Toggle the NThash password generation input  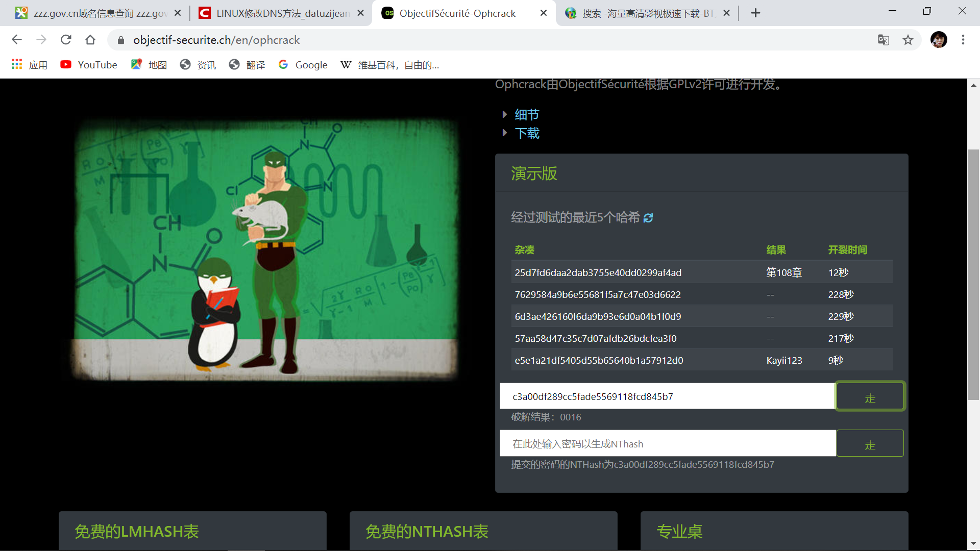click(x=667, y=443)
